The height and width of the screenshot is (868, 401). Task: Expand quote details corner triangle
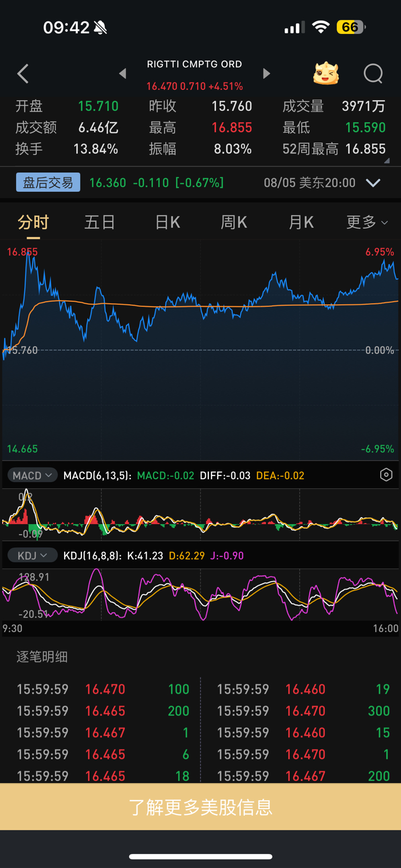pos(387,161)
